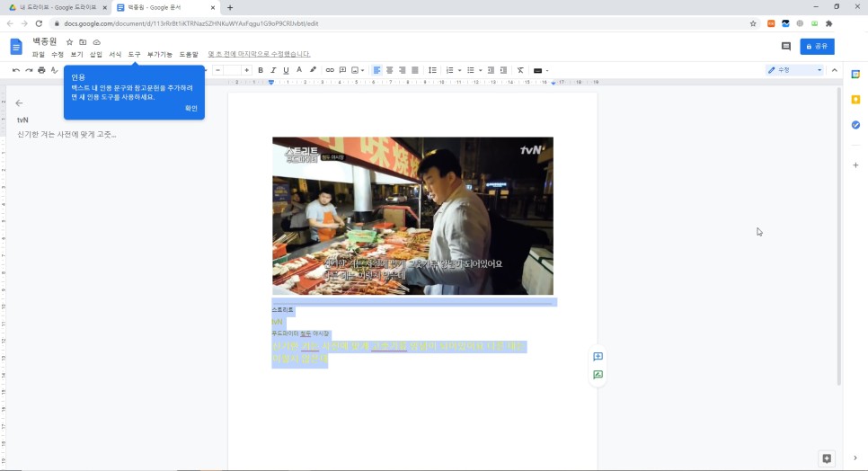Viewport: 868px width, 471px height.
Task: Add a comment from toolbar
Action: [x=342, y=70]
